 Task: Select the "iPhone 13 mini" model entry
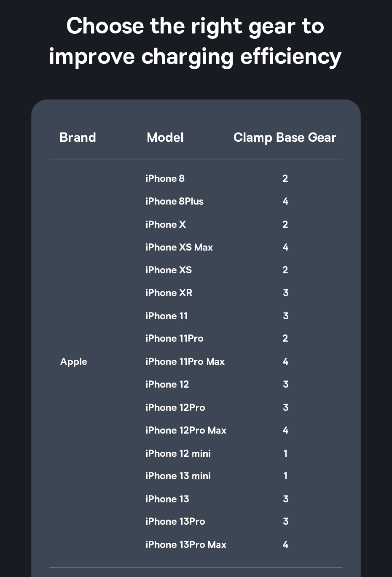pyautogui.click(x=178, y=476)
